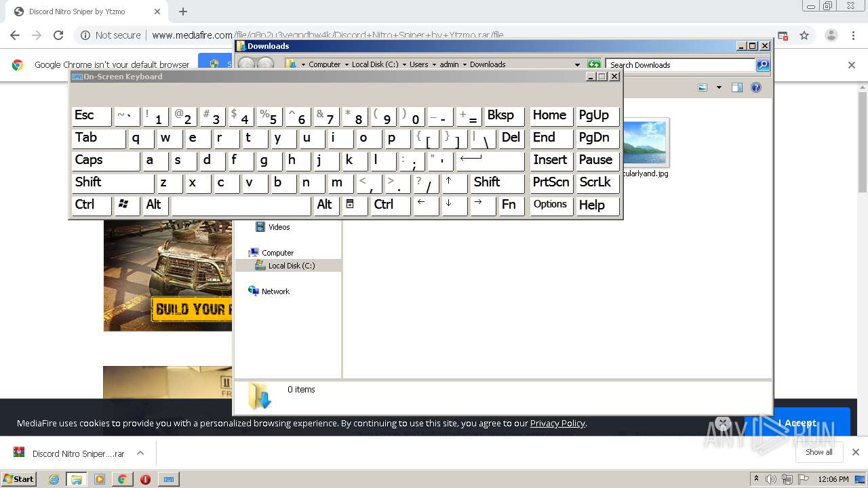The image size is (868, 488).
Task: Select Computer in navigation pane
Action: pyautogui.click(x=271, y=253)
